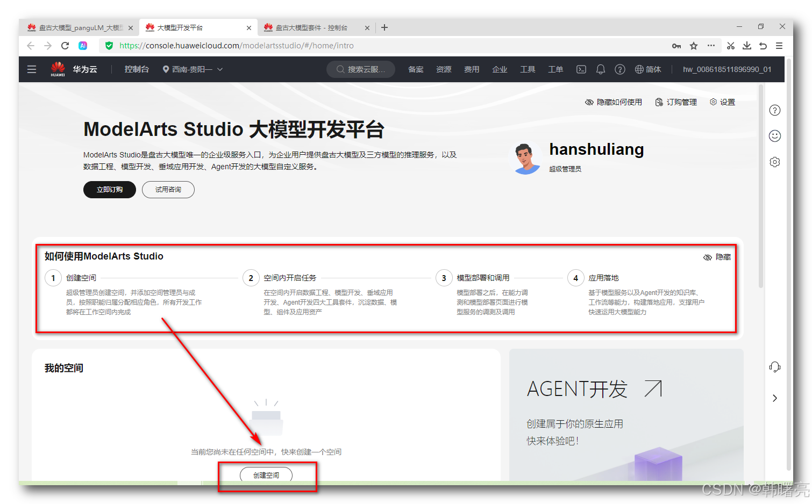Click the undo restore-tab icon
812x504 pixels.
click(x=763, y=46)
